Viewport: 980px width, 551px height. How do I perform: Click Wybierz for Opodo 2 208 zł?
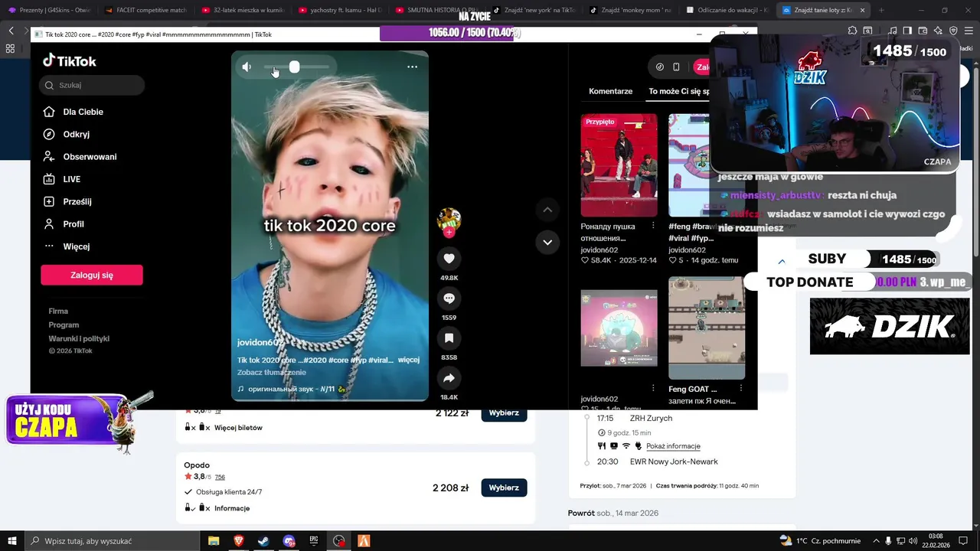tap(504, 487)
